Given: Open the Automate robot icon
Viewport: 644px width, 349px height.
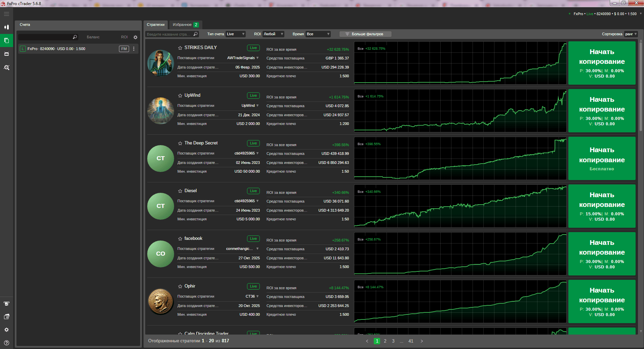Looking at the screenshot, I should pos(6,54).
